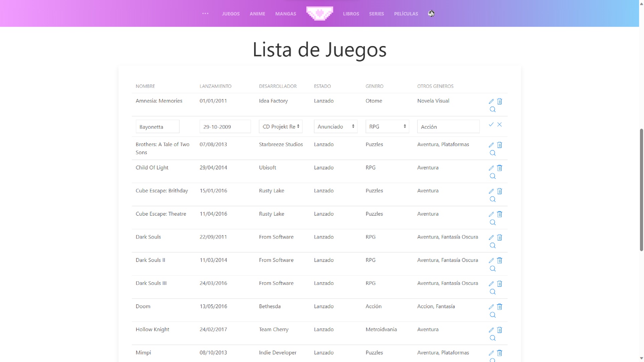Click the edit pencil for Amnesia: Memories
This screenshot has height=362, width=644.
[x=491, y=101]
